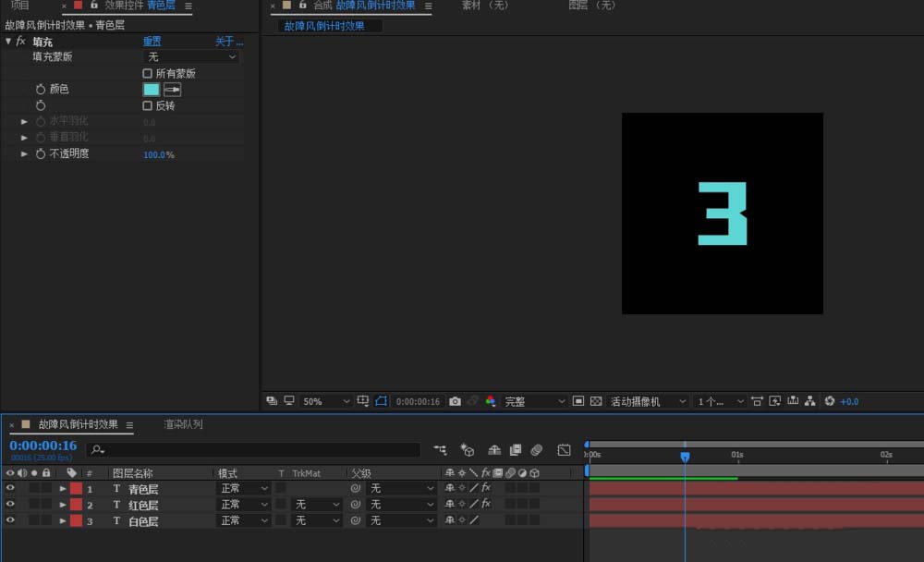Open the 50% magnification dropdown

pyautogui.click(x=326, y=401)
